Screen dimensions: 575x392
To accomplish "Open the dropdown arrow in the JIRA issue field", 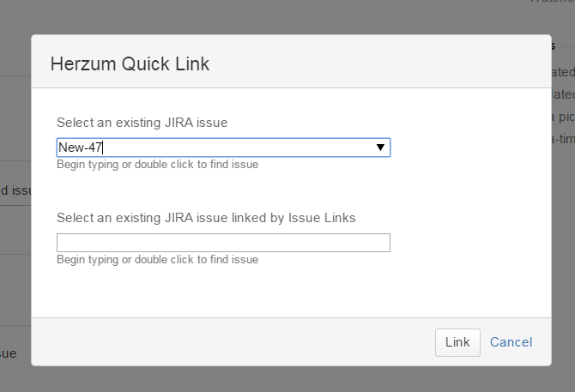I will click(x=380, y=148).
